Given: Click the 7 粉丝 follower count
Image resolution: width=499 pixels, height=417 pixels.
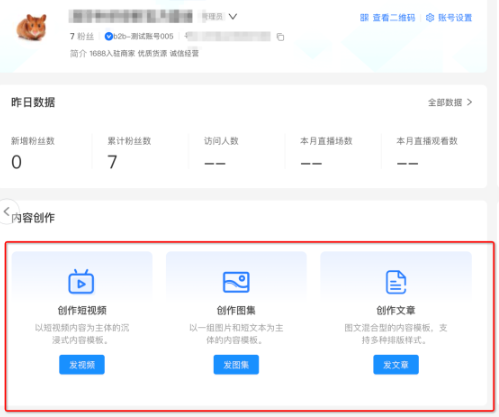Looking at the screenshot, I should [82, 36].
